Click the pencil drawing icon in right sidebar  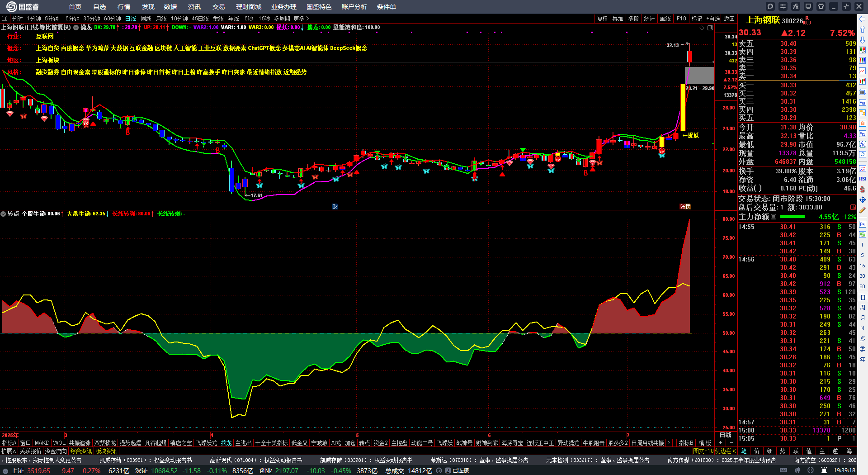click(863, 210)
